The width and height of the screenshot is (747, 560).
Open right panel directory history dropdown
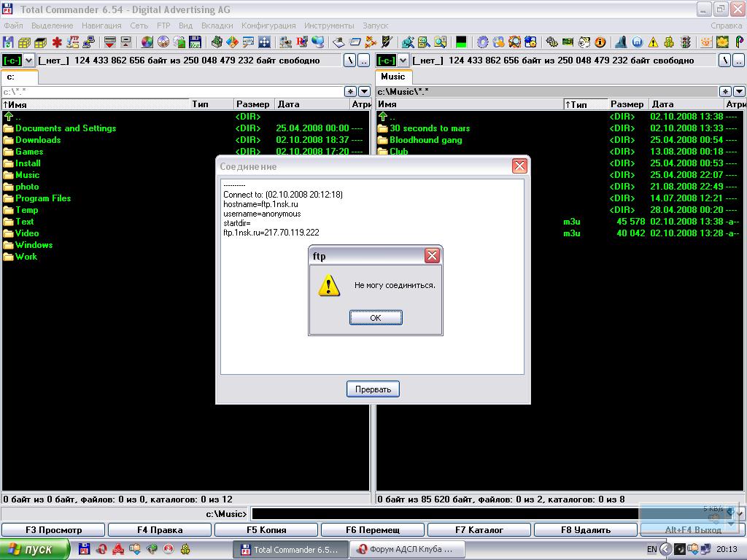[x=739, y=91]
